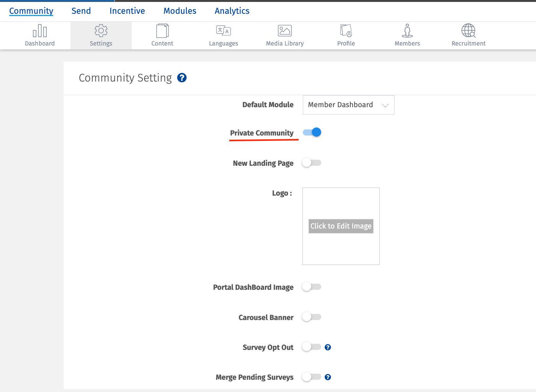Select the Profile card icon
536x392 pixels.
(x=346, y=31)
